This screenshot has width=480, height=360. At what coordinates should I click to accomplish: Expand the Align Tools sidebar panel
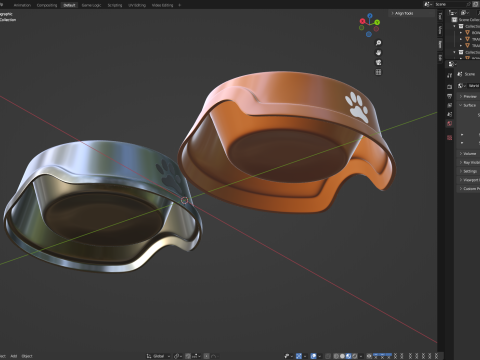click(412, 13)
